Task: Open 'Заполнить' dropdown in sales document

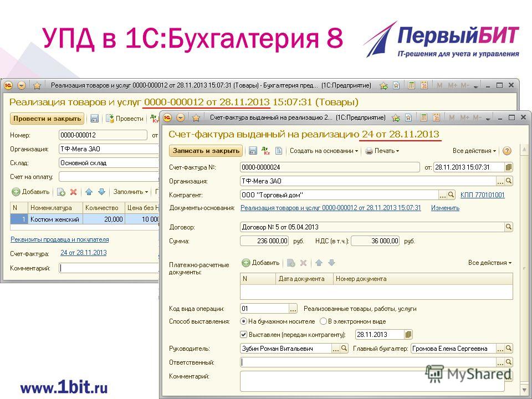Action: [x=131, y=192]
